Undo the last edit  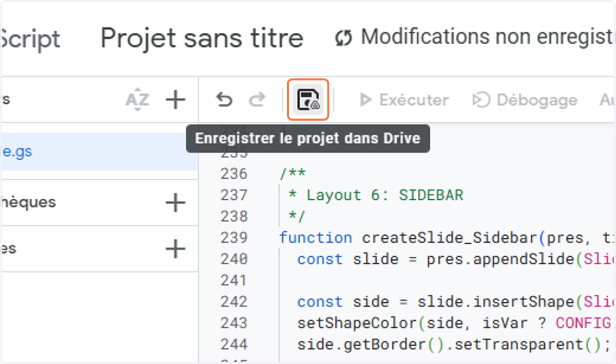[x=224, y=100]
